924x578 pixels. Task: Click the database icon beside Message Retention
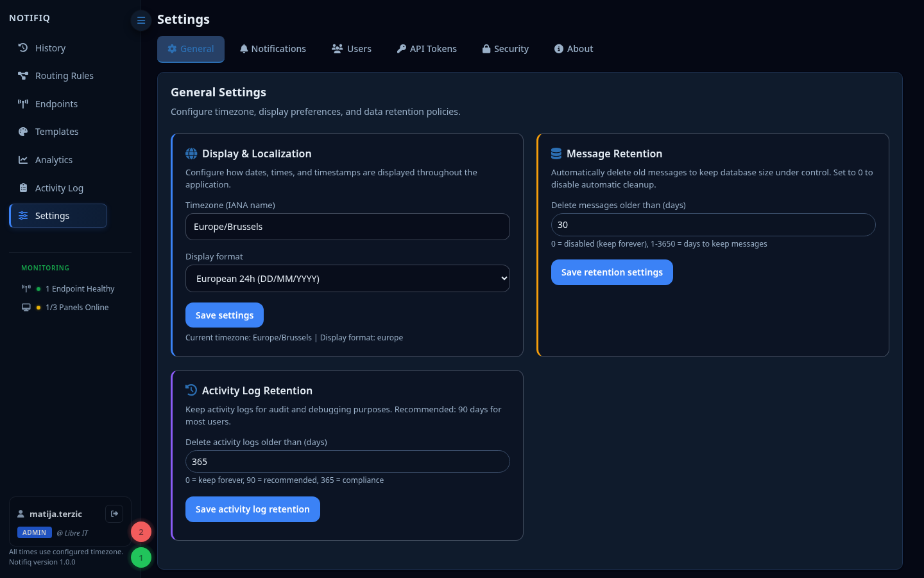[556, 153]
